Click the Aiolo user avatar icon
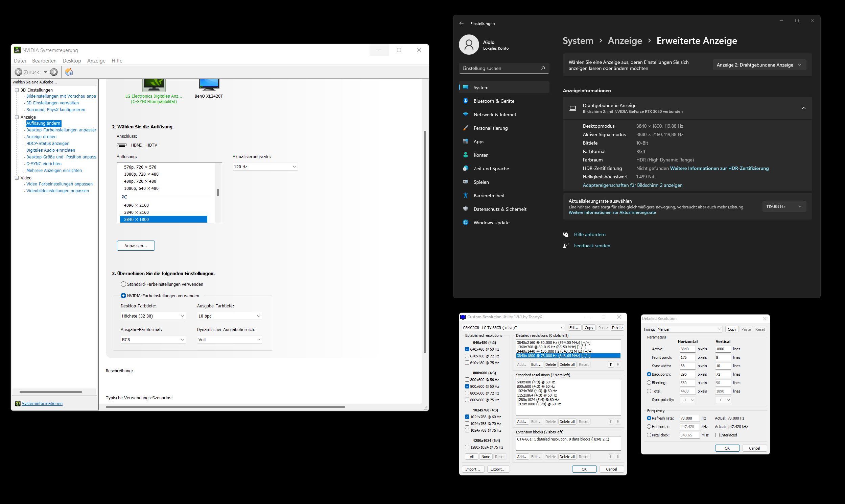Screen dimensions: 845x504 [x=469, y=45]
